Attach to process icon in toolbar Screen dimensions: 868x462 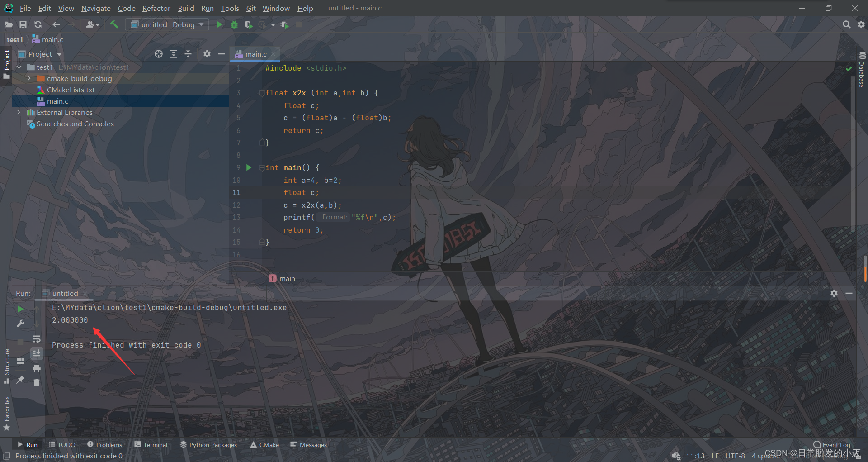[284, 24]
